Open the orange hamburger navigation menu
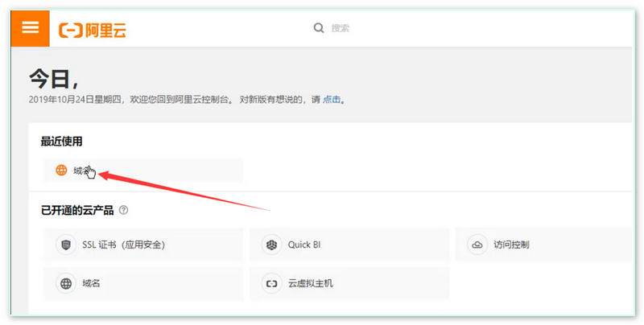This screenshot has height=325, width=644. (30, 27)
